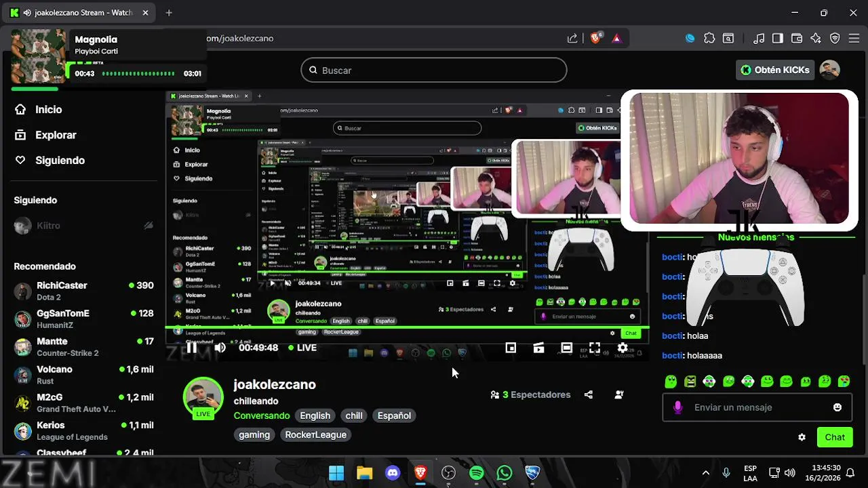Click the Brave Rewards triangle icon
The image size is (868, 488).
coord(616,39)
